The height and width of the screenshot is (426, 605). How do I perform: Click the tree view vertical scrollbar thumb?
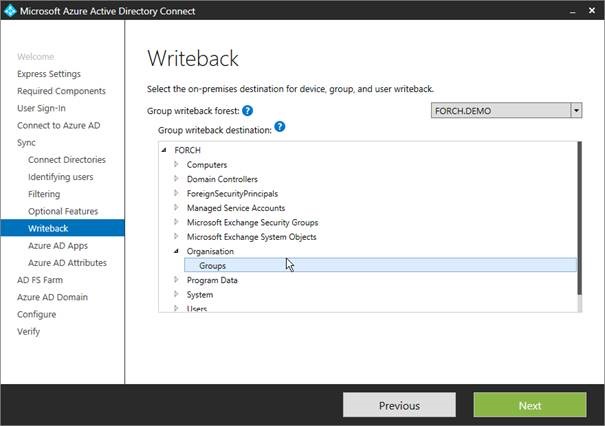tap(579, 218)
